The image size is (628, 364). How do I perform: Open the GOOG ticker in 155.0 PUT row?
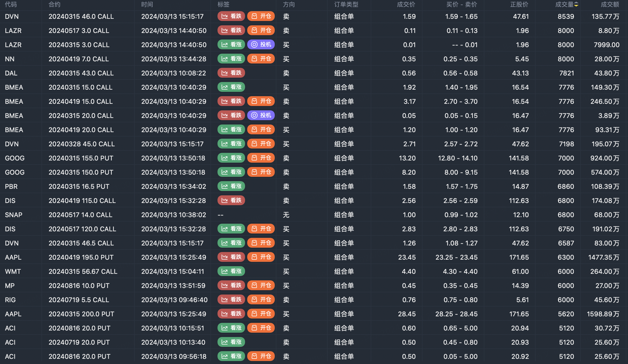coord(15,158)
